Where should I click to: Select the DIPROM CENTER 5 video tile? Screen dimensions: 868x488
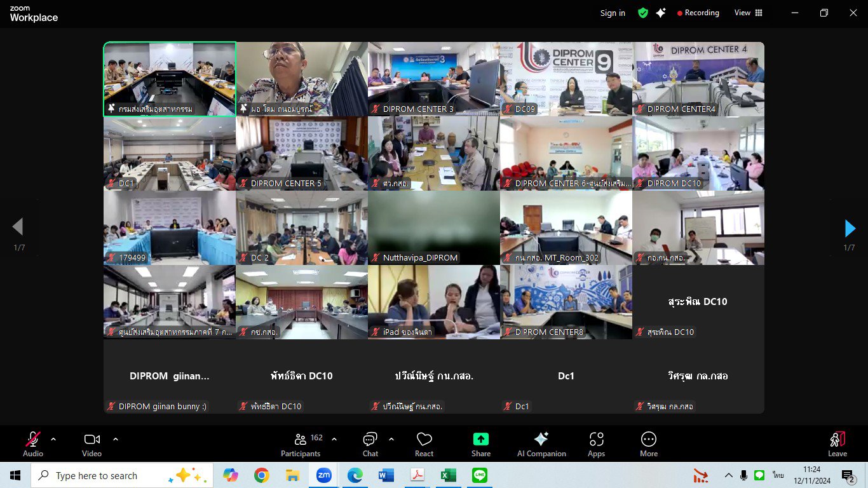point(302,153)
